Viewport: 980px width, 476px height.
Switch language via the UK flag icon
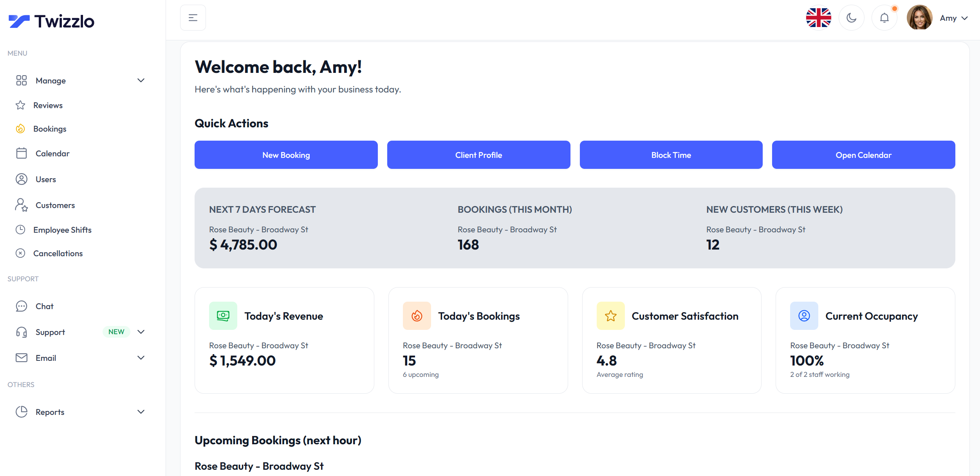pyautogui.click(x=818, y=17)
